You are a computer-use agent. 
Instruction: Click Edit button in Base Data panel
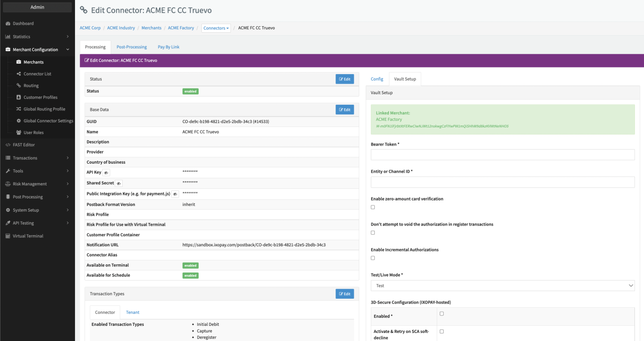tap(345, 109)
